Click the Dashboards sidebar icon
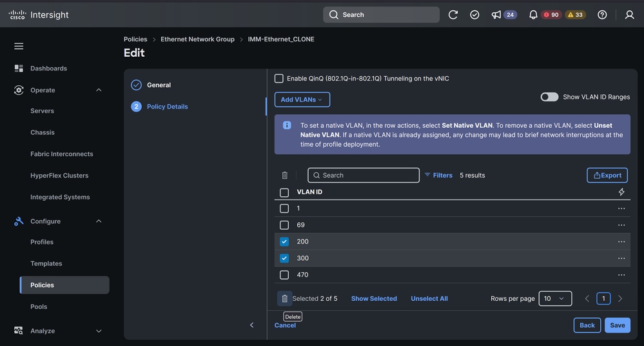 click(19, 68)
